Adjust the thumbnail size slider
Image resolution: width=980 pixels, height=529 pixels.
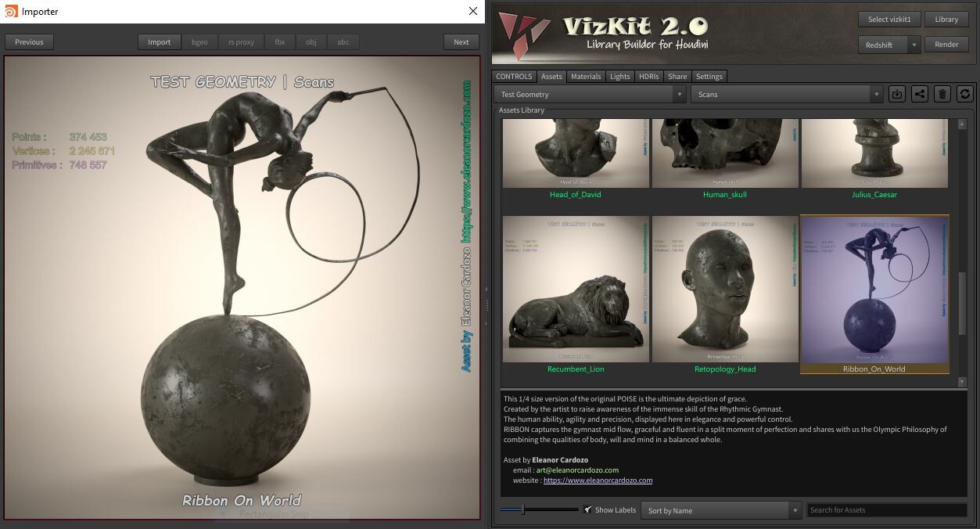coord(540,510)
